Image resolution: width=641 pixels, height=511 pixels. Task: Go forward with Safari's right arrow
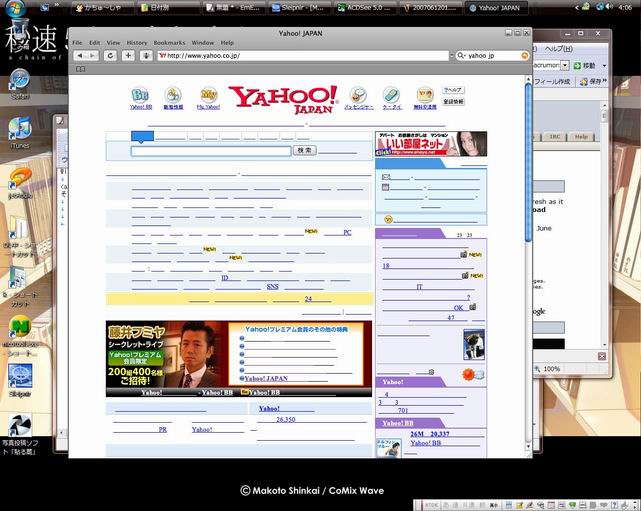point(92,56)
